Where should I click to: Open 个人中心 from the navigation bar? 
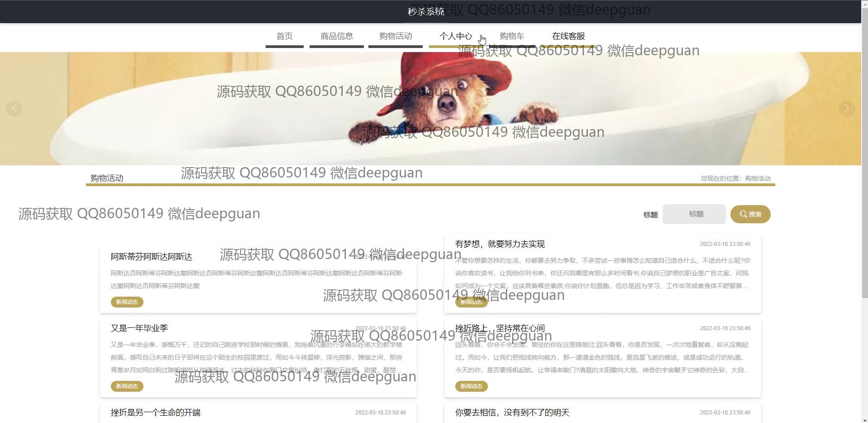pos(455,36)
